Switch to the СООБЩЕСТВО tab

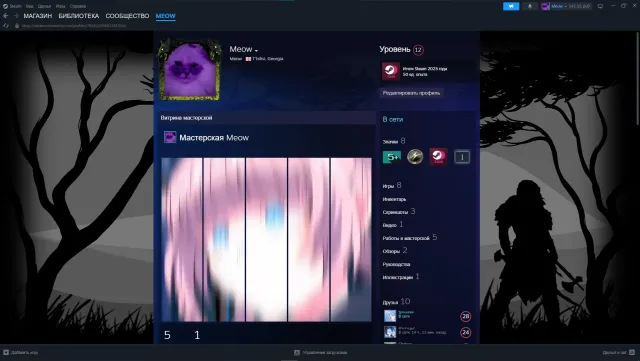click(127, 16)
